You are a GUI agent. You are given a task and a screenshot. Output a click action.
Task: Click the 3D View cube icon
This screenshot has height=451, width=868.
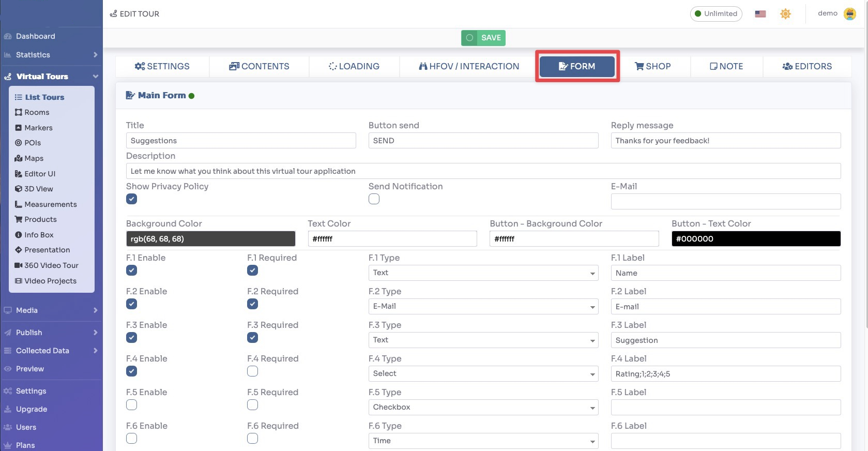coord(19,189)
